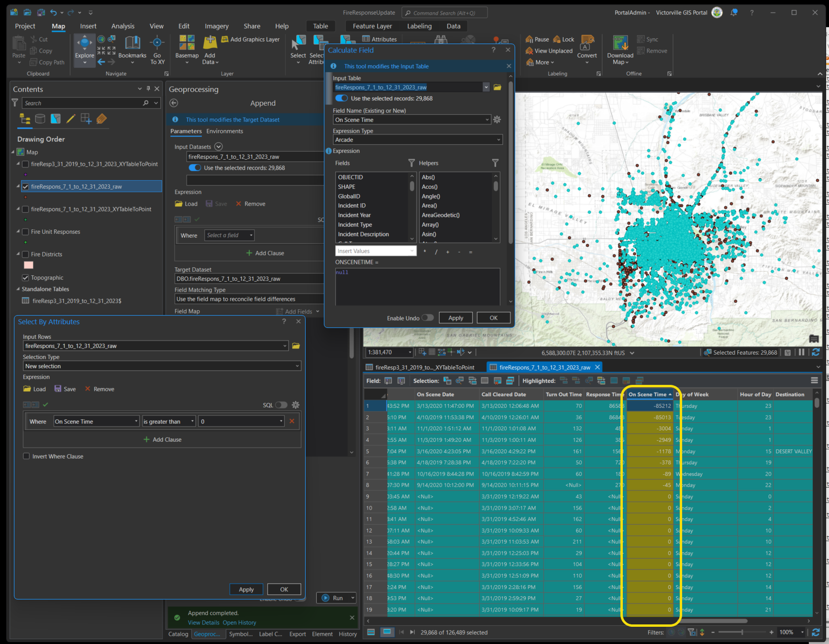Check the Fire Unit Responses layer
829x644 pixels.
pos(25,232)
